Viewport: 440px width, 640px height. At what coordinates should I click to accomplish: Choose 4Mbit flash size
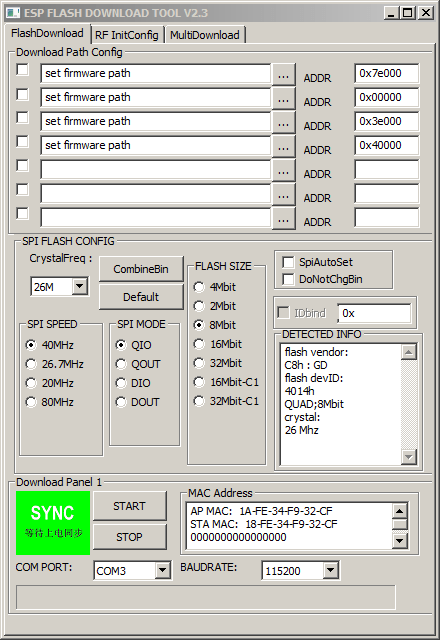pos(215,287)
